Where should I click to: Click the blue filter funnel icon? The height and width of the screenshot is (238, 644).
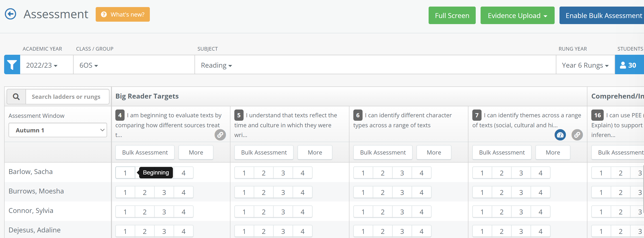(x=12, y=65)
